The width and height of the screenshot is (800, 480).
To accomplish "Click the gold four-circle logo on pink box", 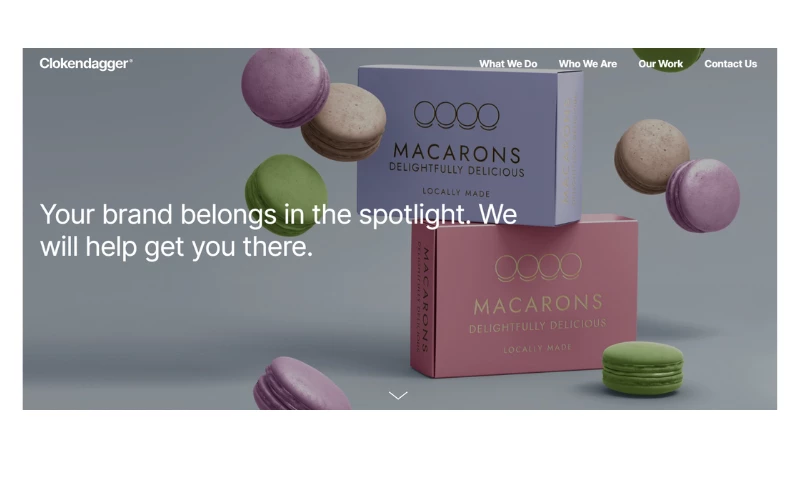I will tap(538, 267).
